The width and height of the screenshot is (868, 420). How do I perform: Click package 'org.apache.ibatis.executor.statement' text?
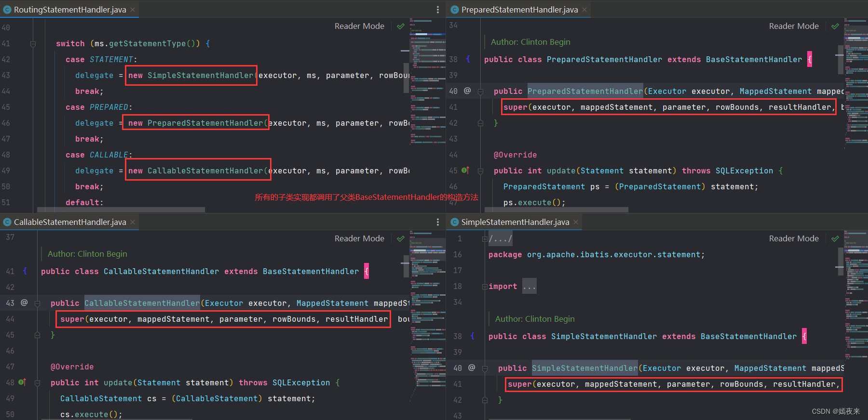(613, 255)
